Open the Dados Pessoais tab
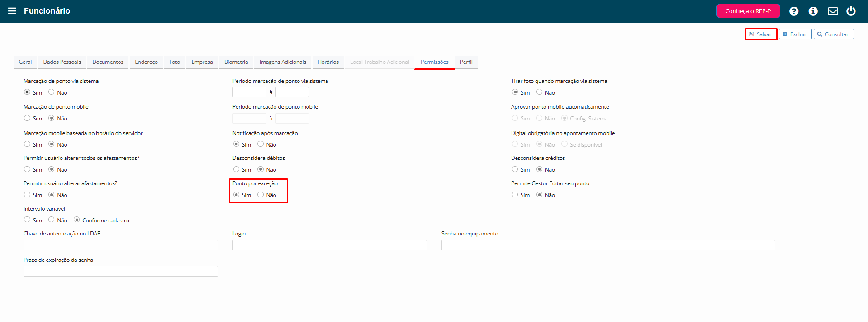This screenshot has height=322, width=868. point(62,62)
